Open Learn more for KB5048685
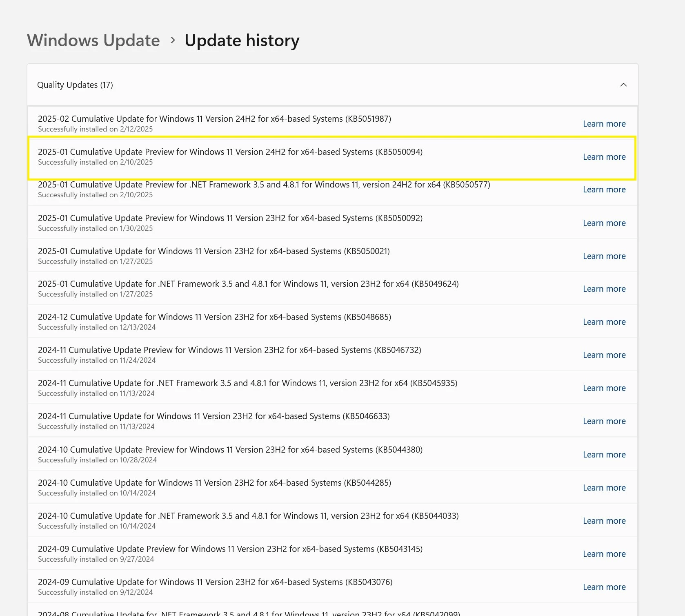Screen dimensions: 685x616 604,322
